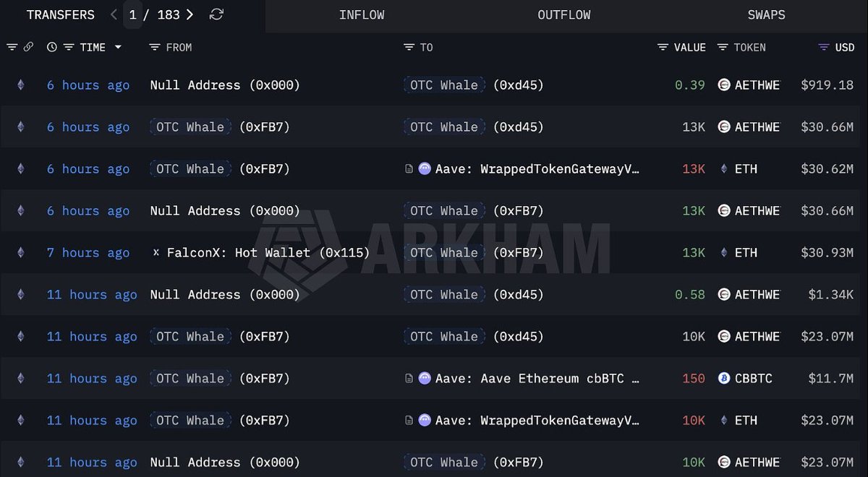Refresh the transfers list
This screenshot has width=868, height=477.
tap(216, 14)
